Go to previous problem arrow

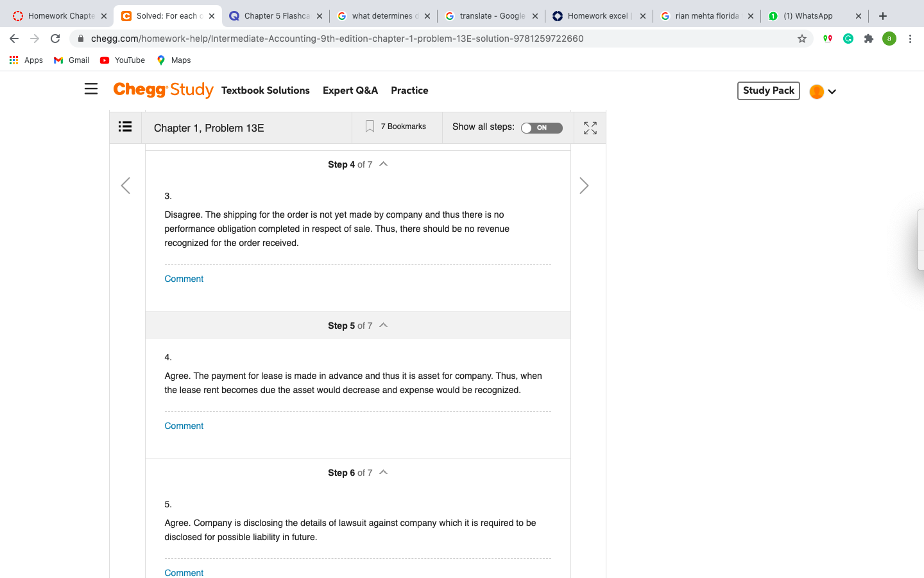[x=126, y=186]
